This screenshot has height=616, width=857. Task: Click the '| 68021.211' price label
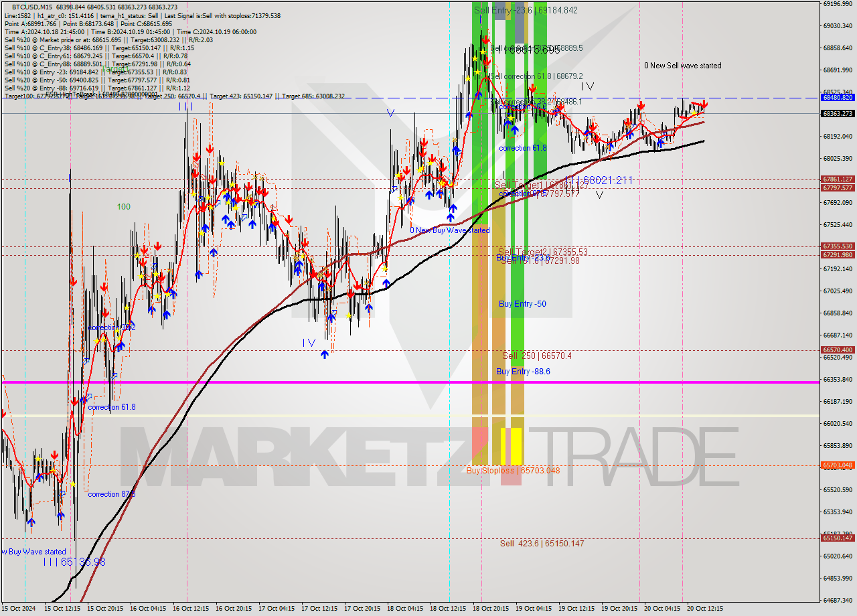pos(604,181)
